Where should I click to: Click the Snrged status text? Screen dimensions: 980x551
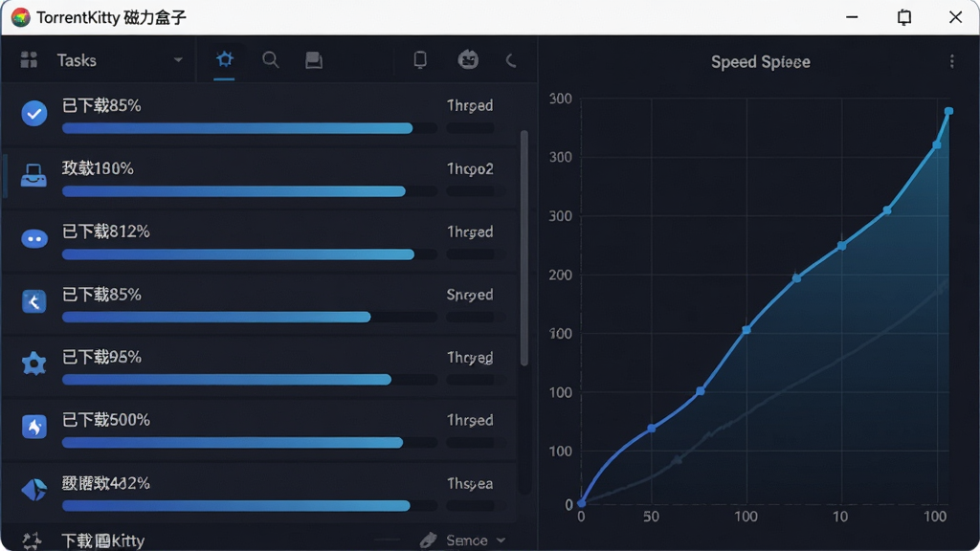[x=470, y=295]
